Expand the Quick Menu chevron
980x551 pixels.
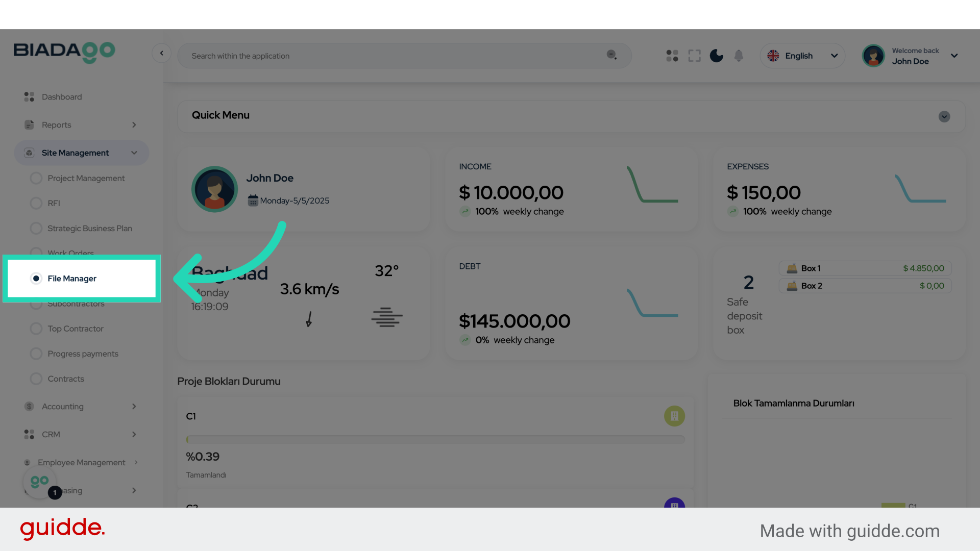point(944,116)
